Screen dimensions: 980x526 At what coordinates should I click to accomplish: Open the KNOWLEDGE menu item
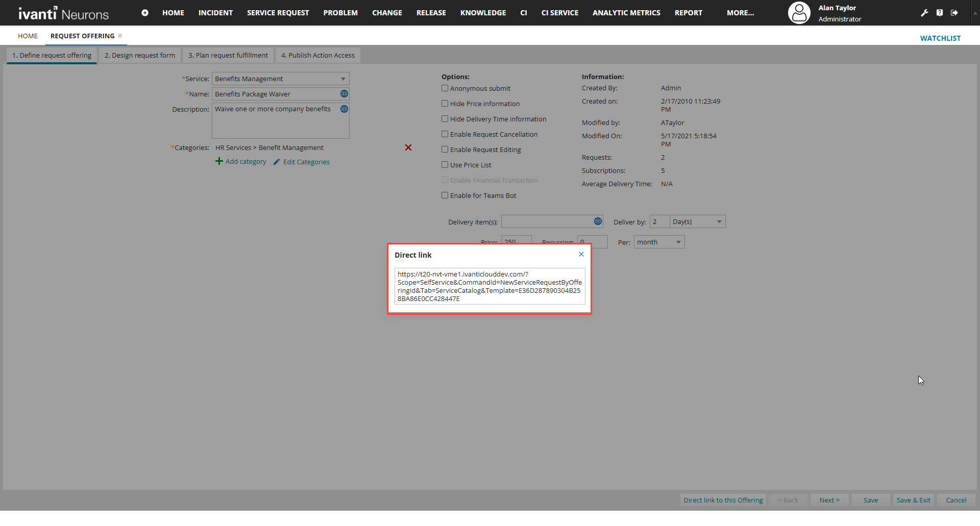(483, 13)
